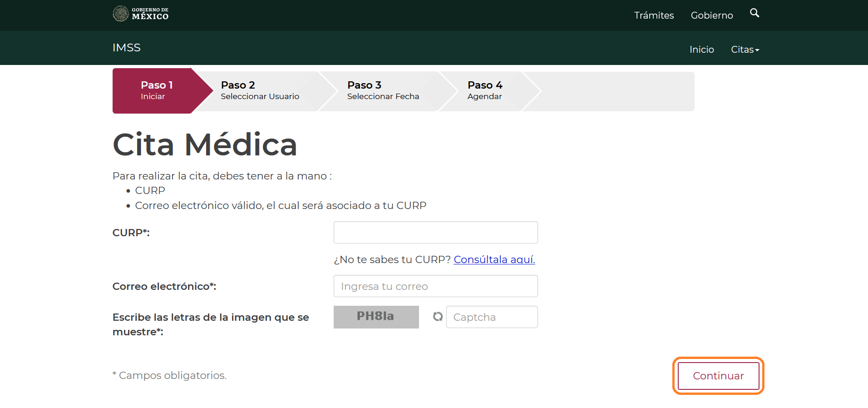Select Paso 2 Seleccionar Usuario step
868x408 pixels.
[x=260, y=90]
